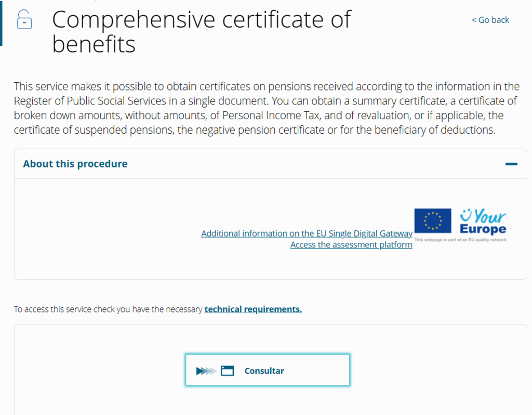Click the 'To access this service' sentence
532x415 pixels.
108,309
